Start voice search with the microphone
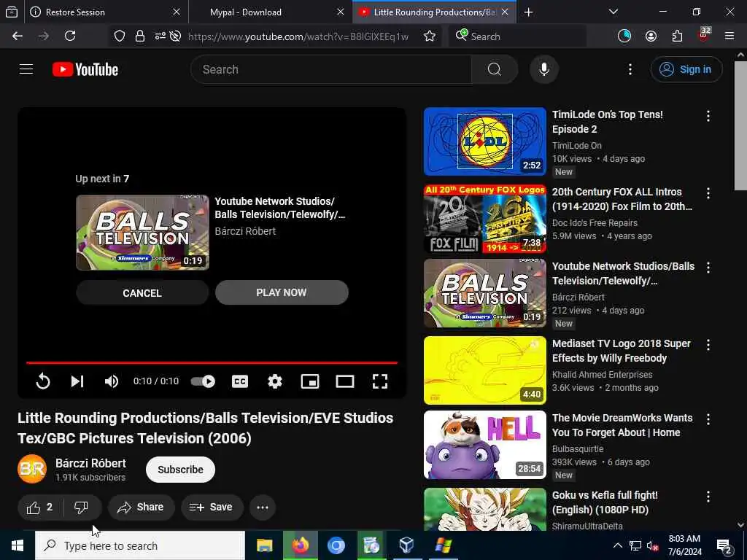 543,69
